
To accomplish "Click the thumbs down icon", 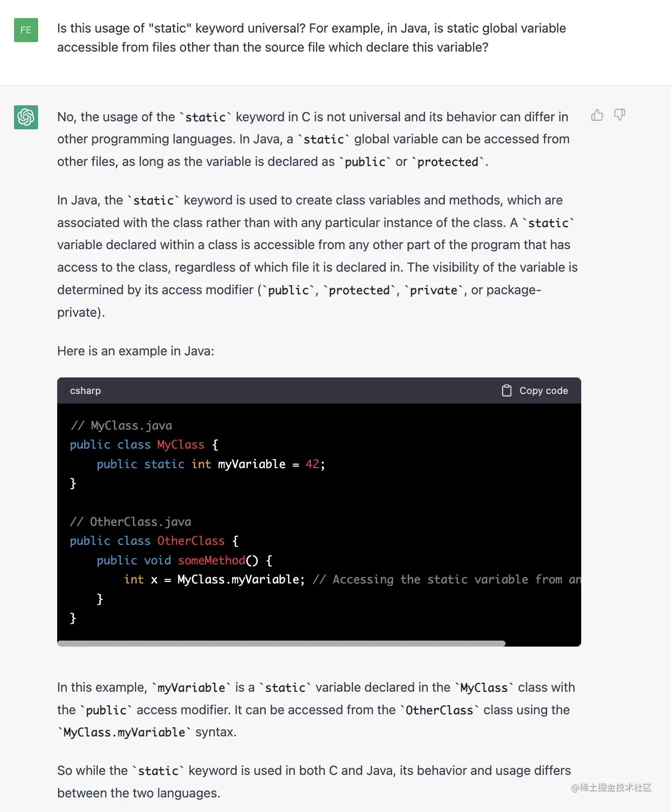I will pyautogui.click(x=620, y=115).
